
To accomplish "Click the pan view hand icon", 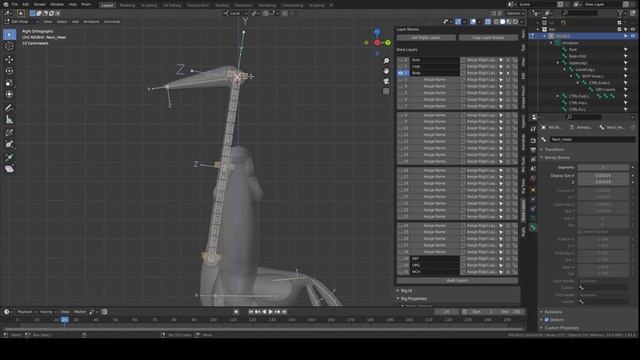I will [386, 71].
